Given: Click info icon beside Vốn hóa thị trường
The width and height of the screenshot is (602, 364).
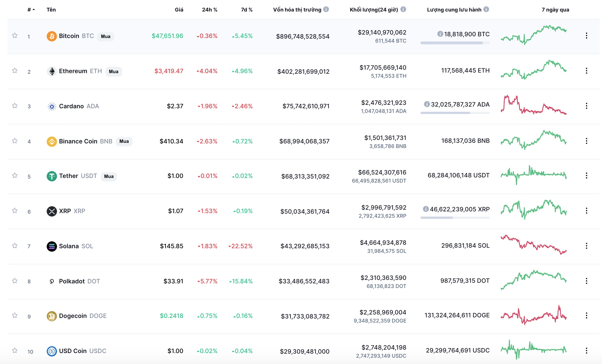Looking at the screenshot, I should [x=326, y=9].
